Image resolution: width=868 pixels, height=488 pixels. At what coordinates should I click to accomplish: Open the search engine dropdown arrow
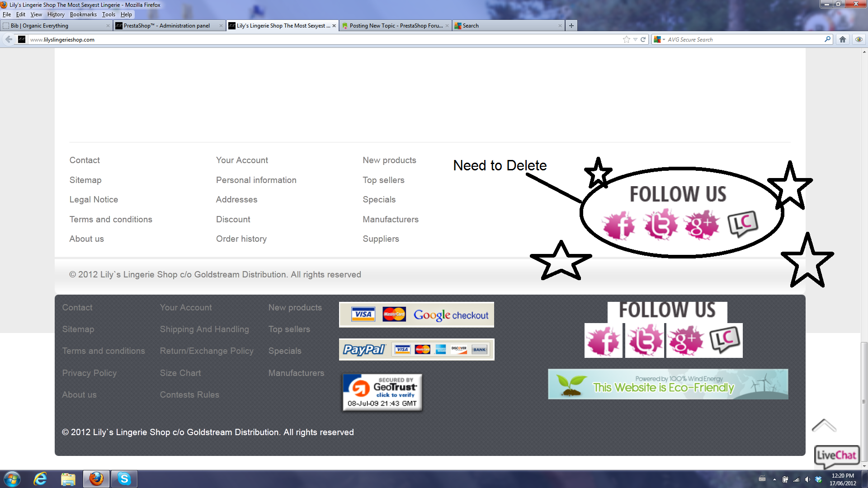coord(664,40)
